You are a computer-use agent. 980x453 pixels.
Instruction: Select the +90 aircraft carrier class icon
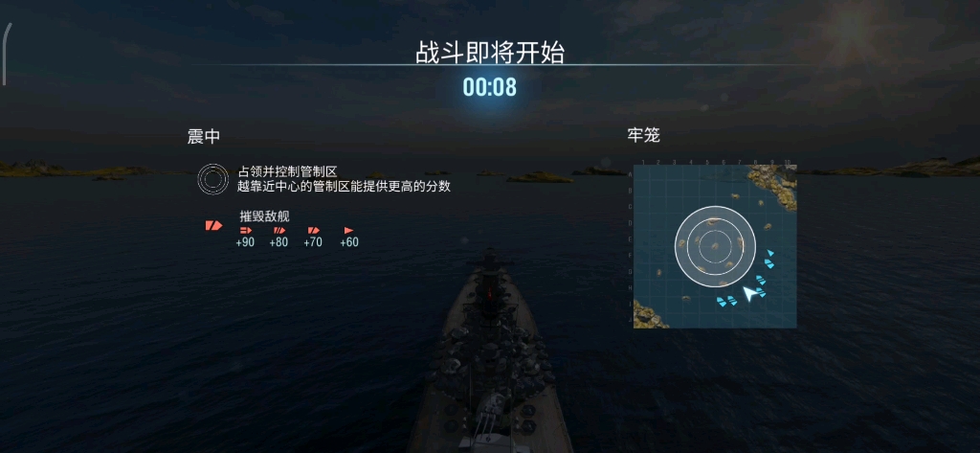246,230
